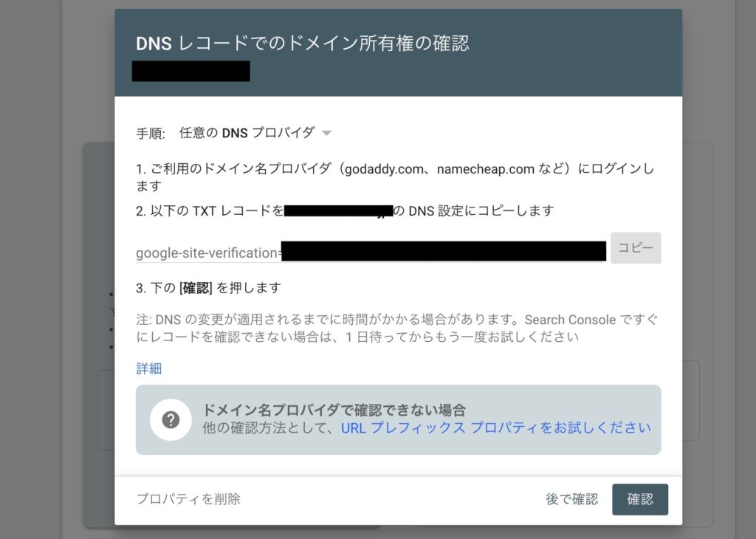Click the question mark help icon
This screenshot has height=539, width=756.
pyautogui.click(x=171, y=419)
